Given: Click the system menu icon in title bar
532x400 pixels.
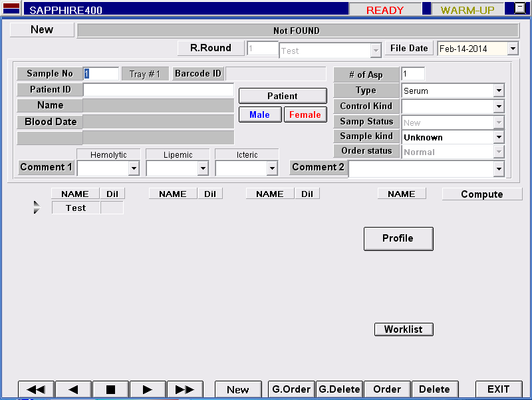Looking at the screenshot, I should click(11, 9).
